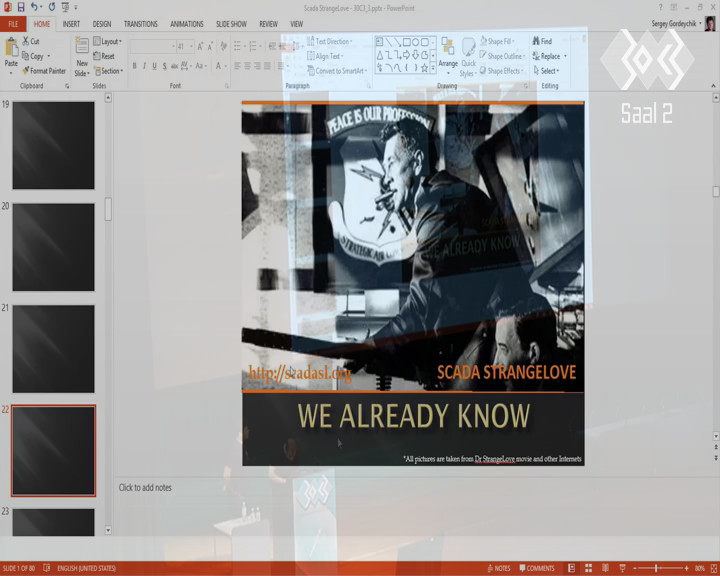Image resolution: width=720 pixels, height=576 pixels.
Task: Toggle italic formatting
Action: click(144, 66)
